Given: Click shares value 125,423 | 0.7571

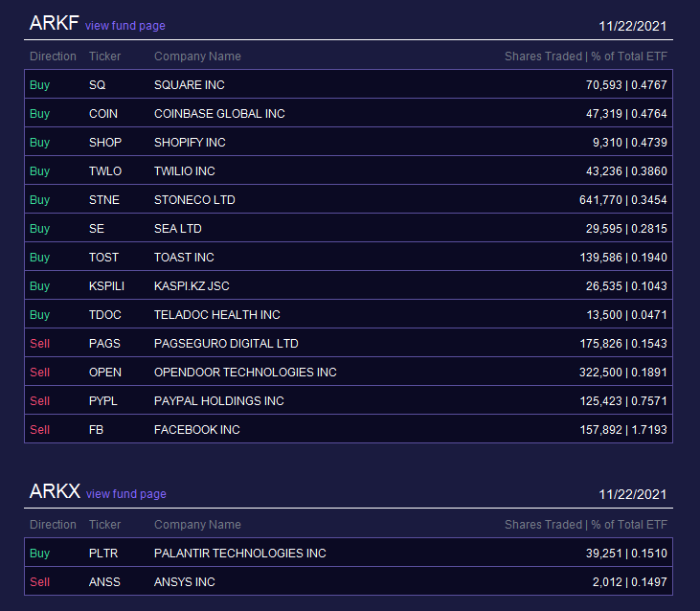Looking at the screenshot, I should tap(623, 401).
